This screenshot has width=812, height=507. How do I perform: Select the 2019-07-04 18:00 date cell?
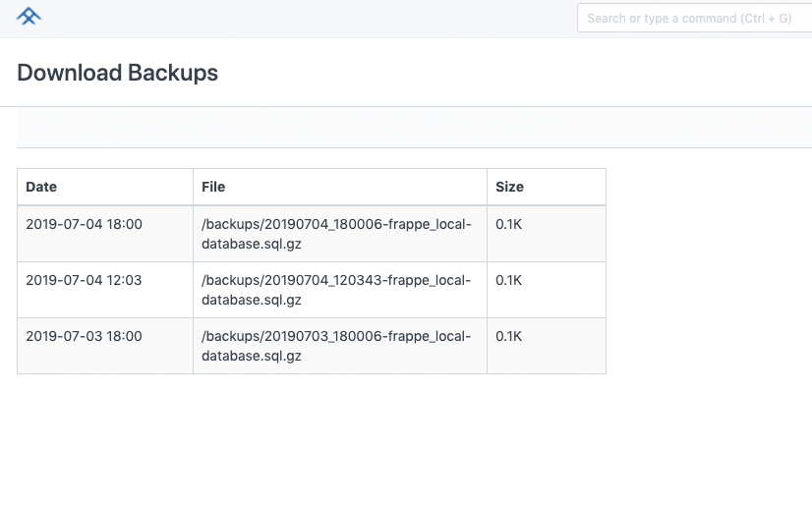click(x=84, y=225)
